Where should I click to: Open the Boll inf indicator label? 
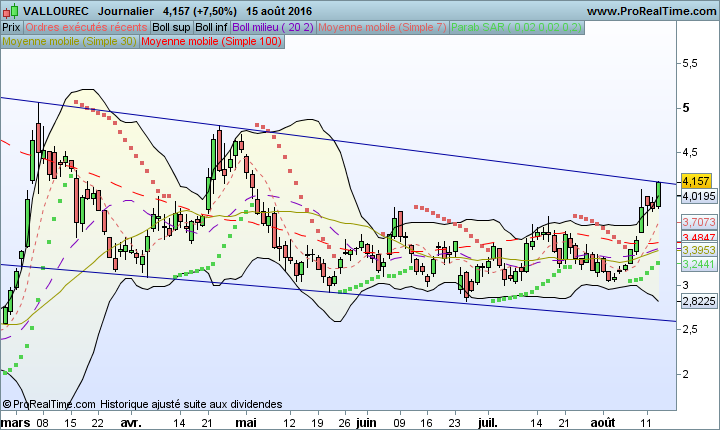click(211, 28)
